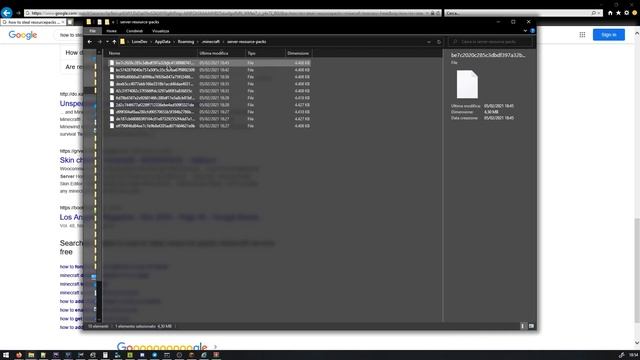The height and width of the screenshot is (360, 640).
Task: Jump to AppData in the breadcrumb path
Action: 162,42
